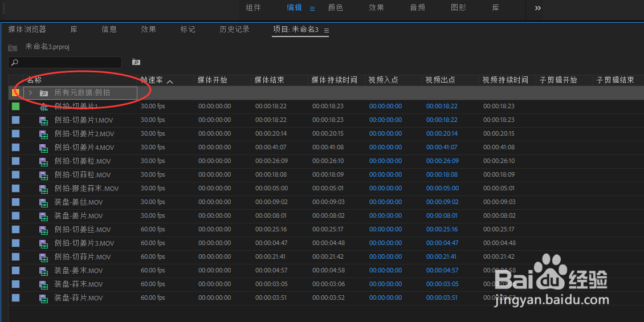Sort by the 视频持续时间 column header

(505, 80)
